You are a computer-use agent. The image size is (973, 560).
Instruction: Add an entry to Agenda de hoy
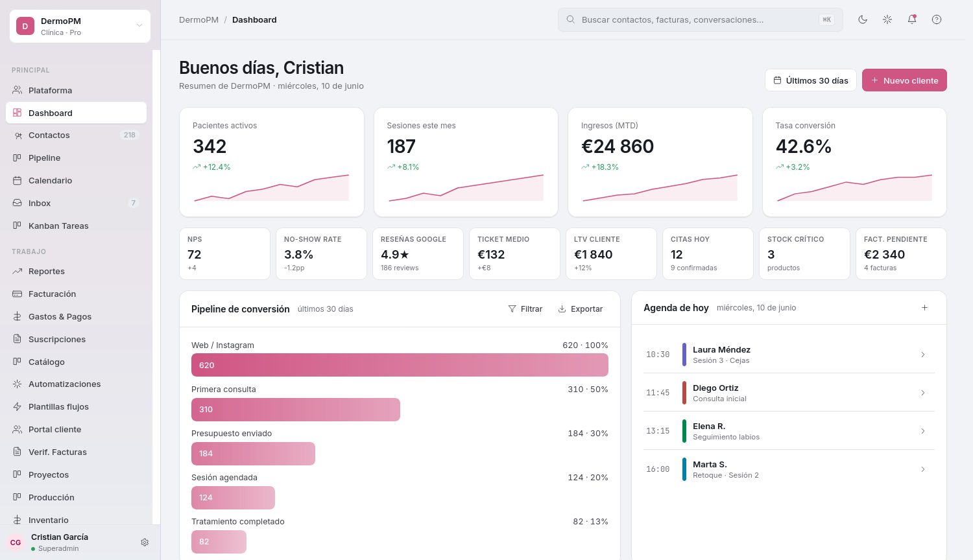925,308
